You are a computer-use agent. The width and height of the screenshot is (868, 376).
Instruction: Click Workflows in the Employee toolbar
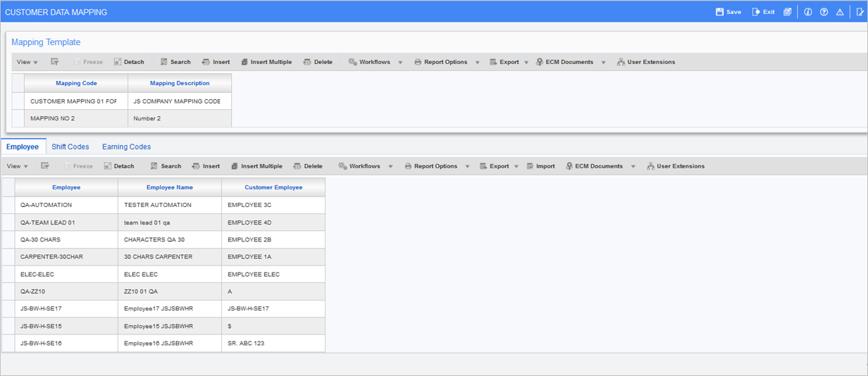[x=359, y=166]
